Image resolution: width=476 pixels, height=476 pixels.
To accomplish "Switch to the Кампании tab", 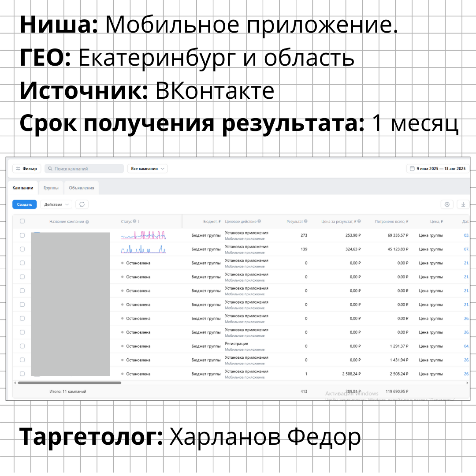I will tap(23, 188).
